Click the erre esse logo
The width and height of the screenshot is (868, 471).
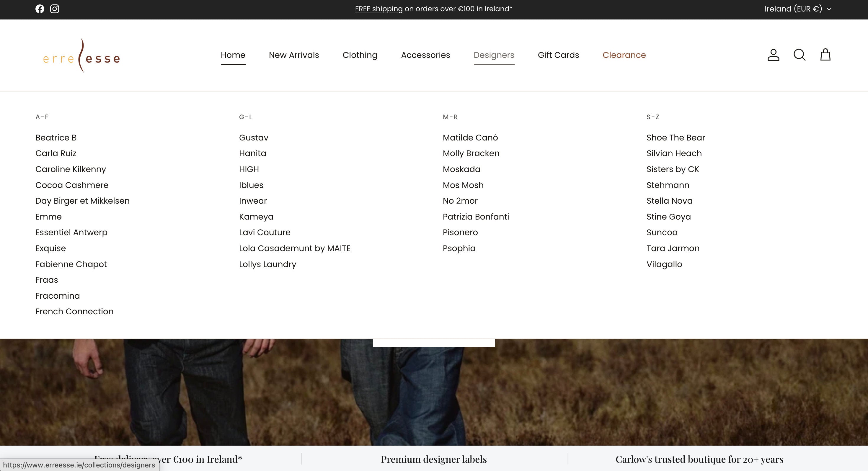click(x=81, y=55)
